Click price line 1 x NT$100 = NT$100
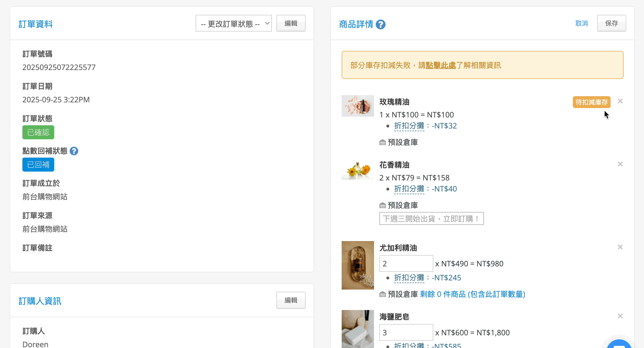 pos(417,115)
